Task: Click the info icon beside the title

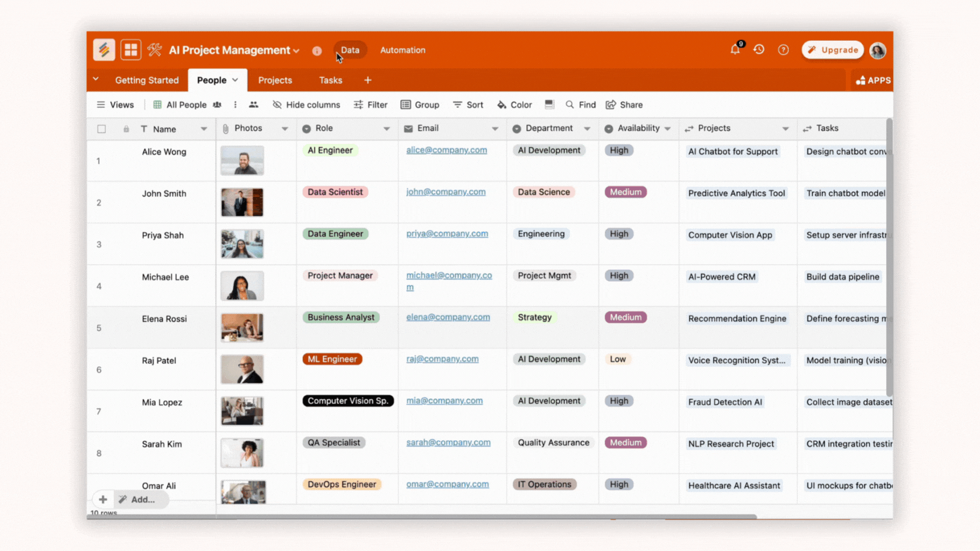Action: pos(317,51)
